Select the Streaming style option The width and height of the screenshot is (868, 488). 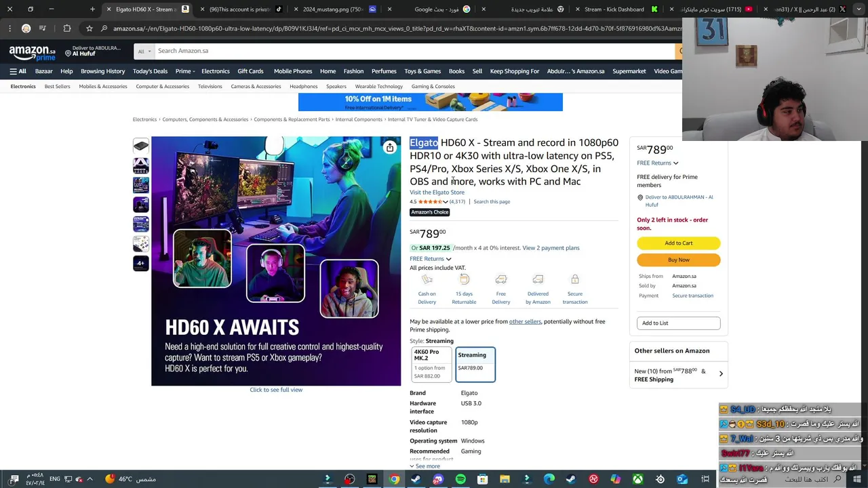[475, 365]
